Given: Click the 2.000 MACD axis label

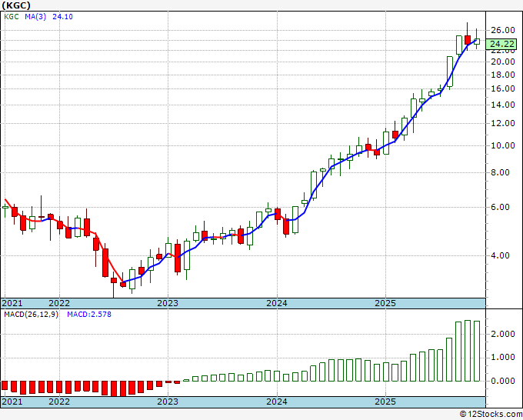Looking at the screenshot, I should [x=503, y=334].
